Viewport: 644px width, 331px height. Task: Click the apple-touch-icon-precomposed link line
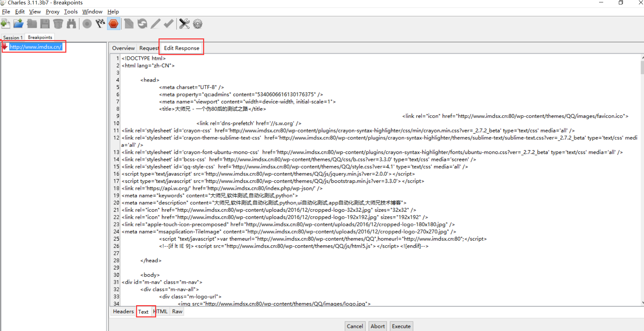288,224
